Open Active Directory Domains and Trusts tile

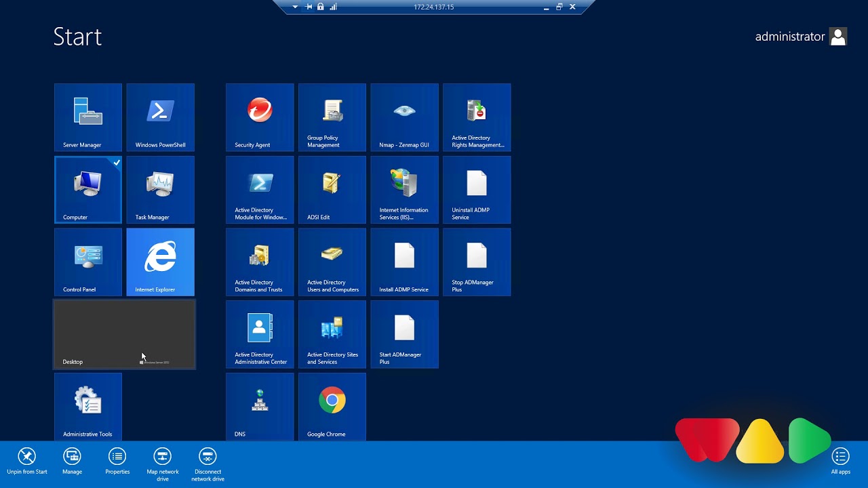point(260,262)
